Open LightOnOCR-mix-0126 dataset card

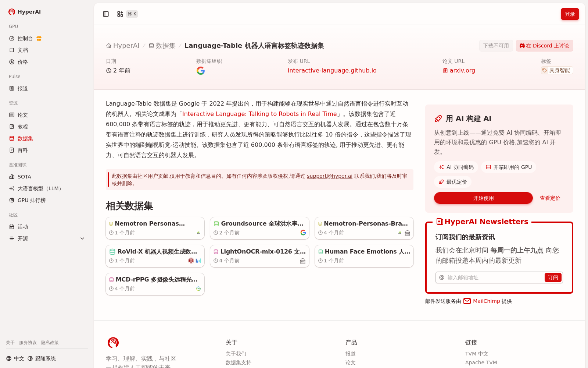pyautogui.click(x=259, y=256)
